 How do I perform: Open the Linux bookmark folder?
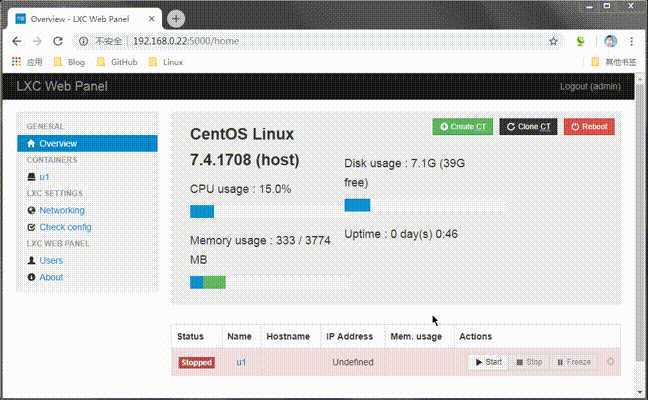[x=165, y=62]
